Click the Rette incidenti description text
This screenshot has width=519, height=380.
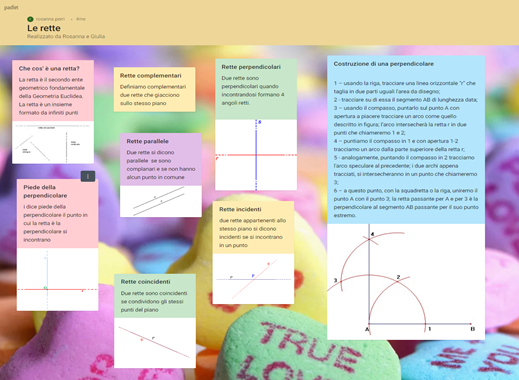pyautogui.click(x=252, y=233)
